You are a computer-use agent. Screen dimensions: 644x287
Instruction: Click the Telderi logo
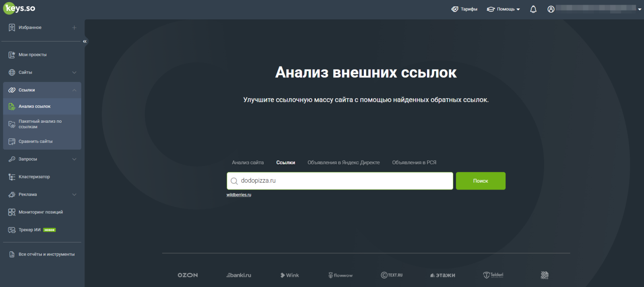click(493, 275)
